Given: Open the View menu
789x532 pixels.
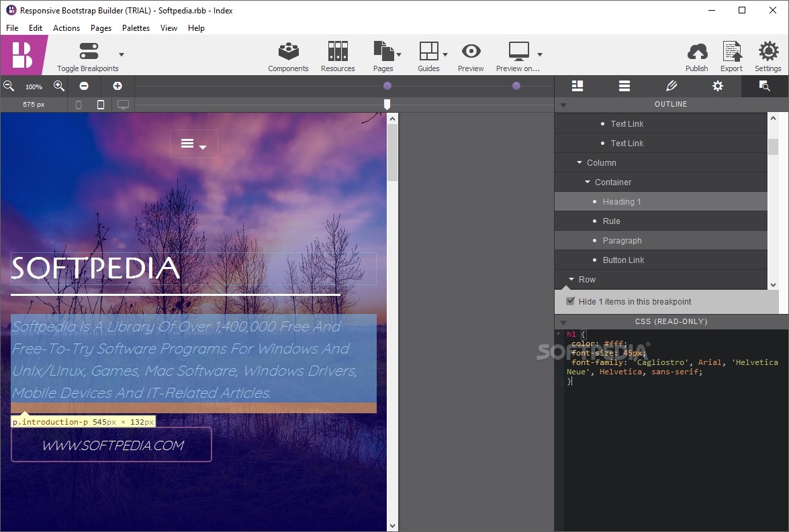Looking at the screenshot, I should tap(169, 28).
